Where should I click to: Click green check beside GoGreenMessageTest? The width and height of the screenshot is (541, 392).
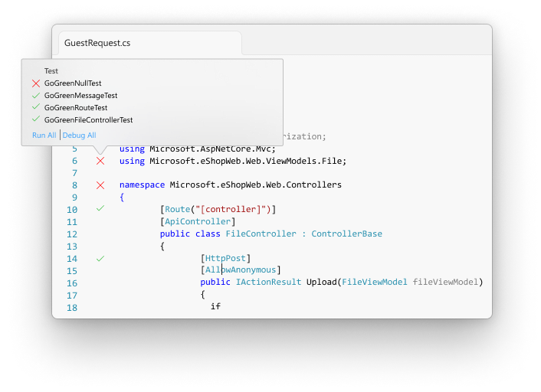36,95
